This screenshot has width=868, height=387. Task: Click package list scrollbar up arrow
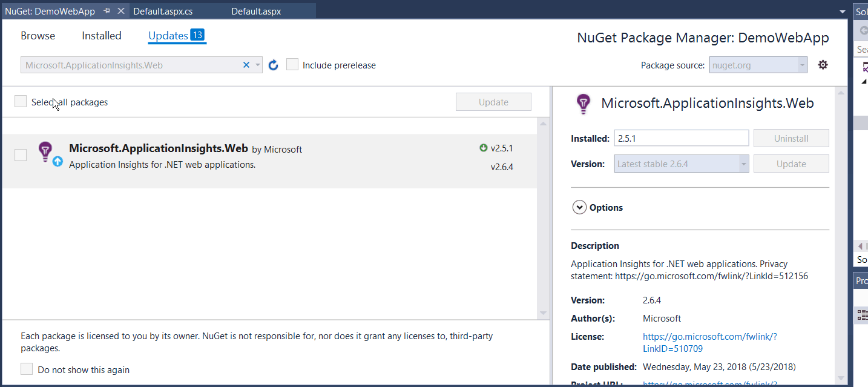543,124
